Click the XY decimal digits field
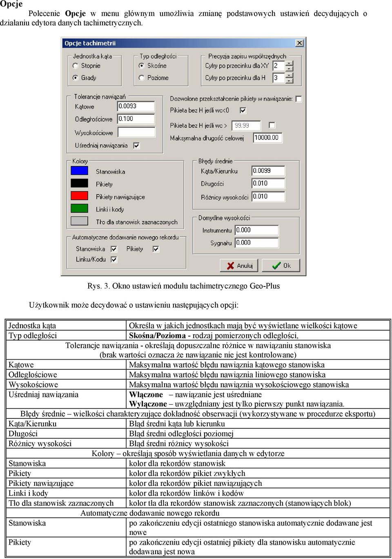Viewport: 392px width, 559px height. point(279,66)
